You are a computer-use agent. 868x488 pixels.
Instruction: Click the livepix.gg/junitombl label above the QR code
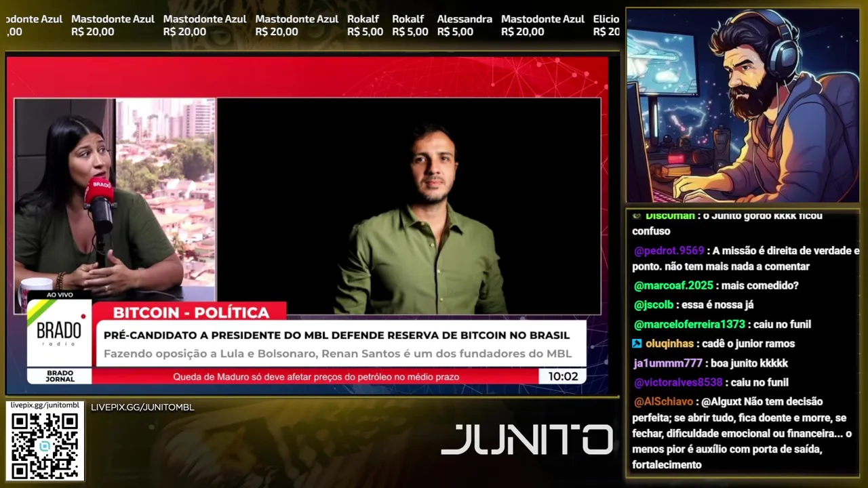pyautogui.click(x=45, y=405)
